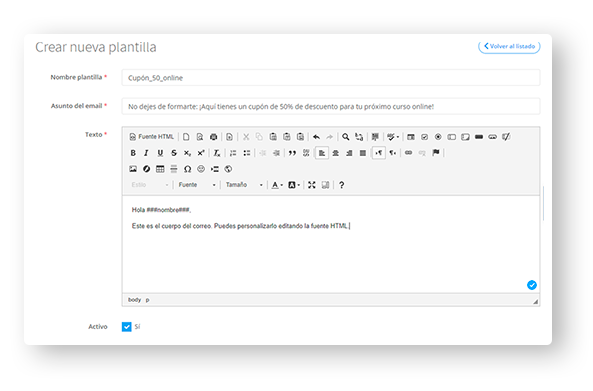
Task: Open the spell checker dropdown
Action: [x=393, y=137]
